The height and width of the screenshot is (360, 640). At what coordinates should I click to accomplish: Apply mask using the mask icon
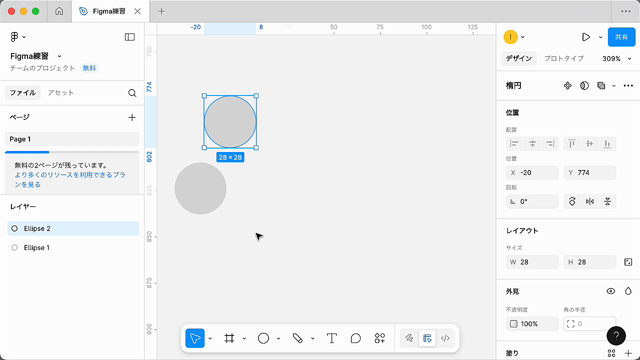point(584,86)
